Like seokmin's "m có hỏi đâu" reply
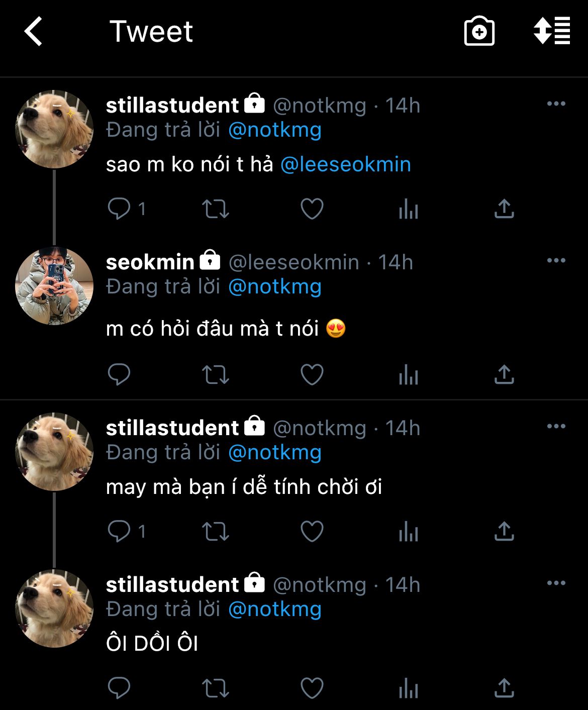This screenshot has height=710, width=588. tap(312, 375)
